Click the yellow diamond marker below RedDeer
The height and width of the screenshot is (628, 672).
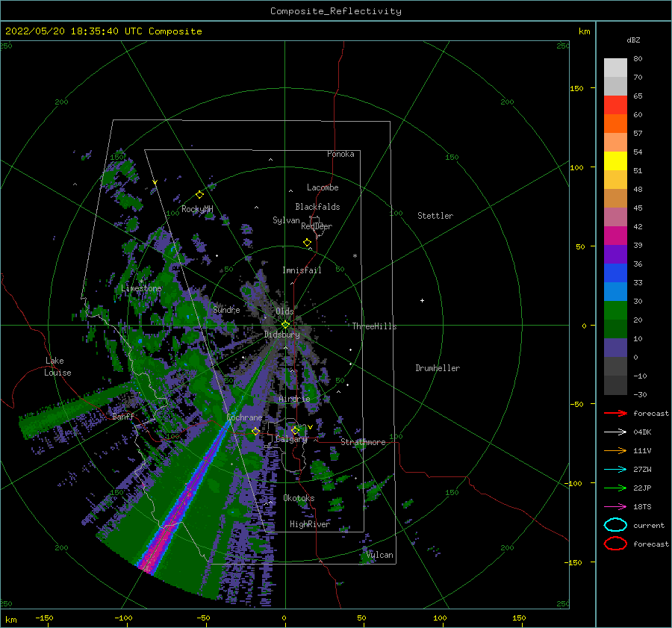[308, 243]
